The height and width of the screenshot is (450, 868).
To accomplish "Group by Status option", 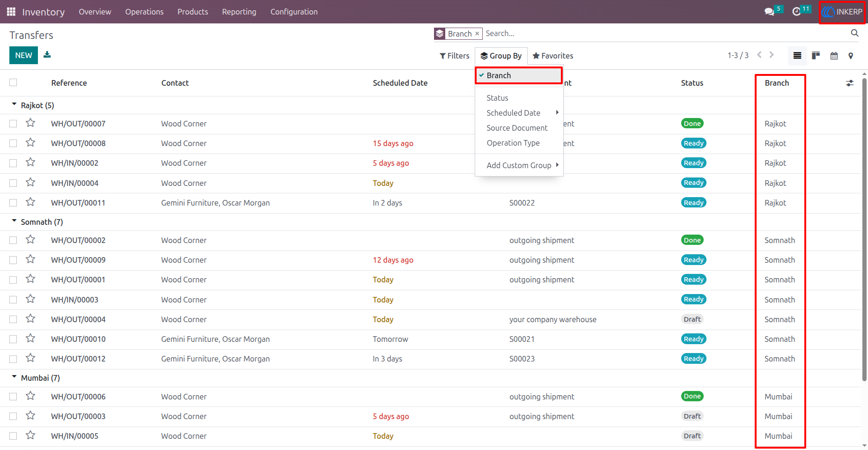I will 519,98.
